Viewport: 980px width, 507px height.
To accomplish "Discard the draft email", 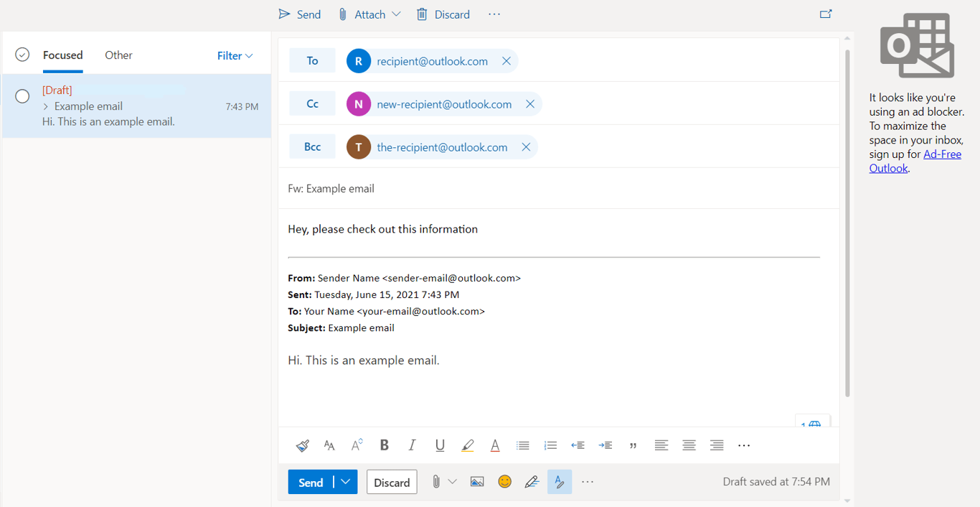I will click(392, 481).
